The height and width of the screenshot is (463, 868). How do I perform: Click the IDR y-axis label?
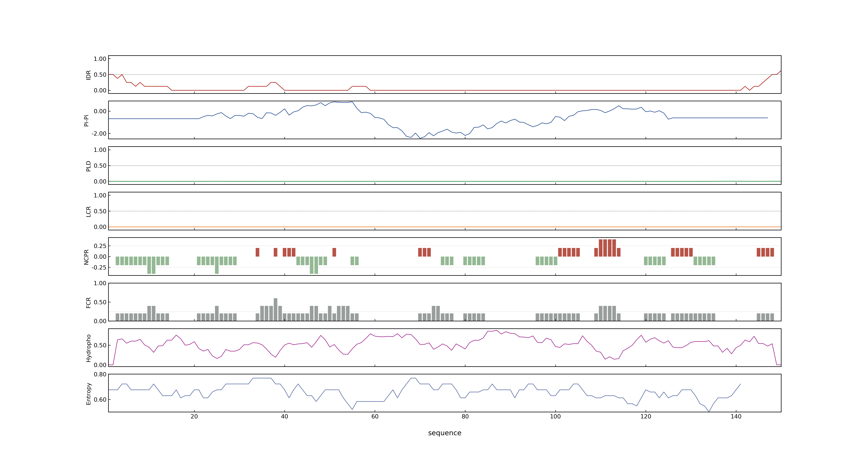(88, 75)
